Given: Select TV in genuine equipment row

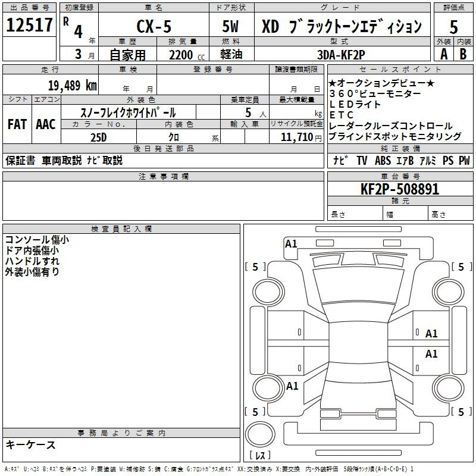Looking at the screenshot, I should click(x=362, y=160).
